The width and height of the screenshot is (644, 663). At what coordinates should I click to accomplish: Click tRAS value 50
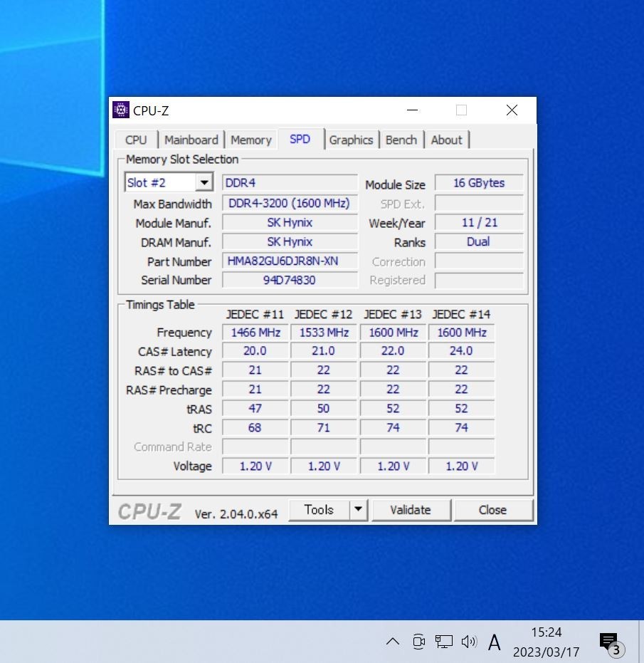pos(324,409)
